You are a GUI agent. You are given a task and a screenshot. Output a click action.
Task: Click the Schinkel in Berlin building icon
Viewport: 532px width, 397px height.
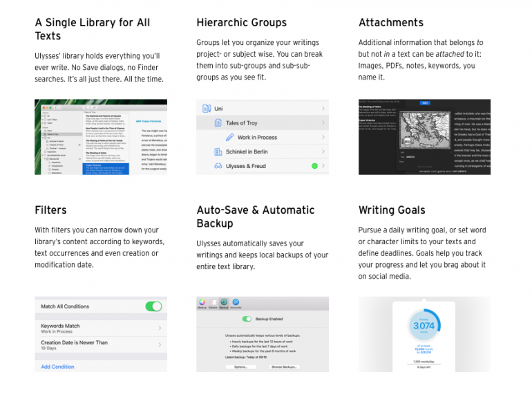coord(218,151)
